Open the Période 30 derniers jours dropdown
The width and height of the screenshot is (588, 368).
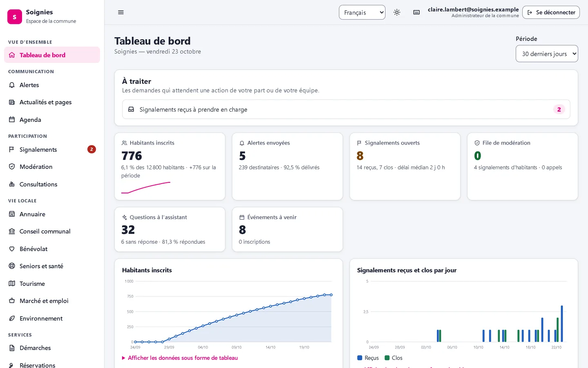547,54
